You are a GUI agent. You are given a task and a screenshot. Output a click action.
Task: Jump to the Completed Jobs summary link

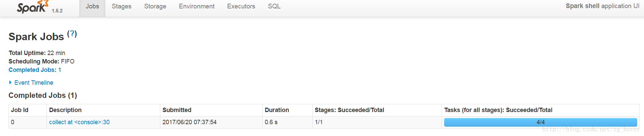click(32, 70)
